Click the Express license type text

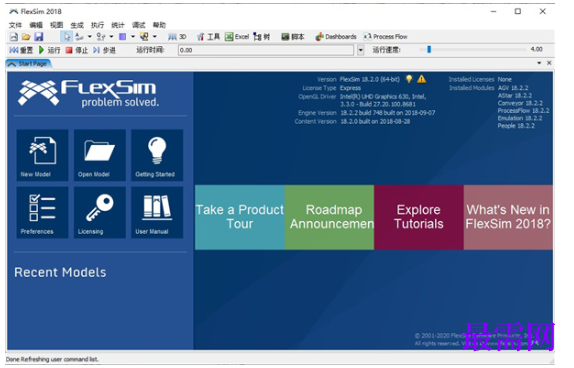(x=350, y=88)
